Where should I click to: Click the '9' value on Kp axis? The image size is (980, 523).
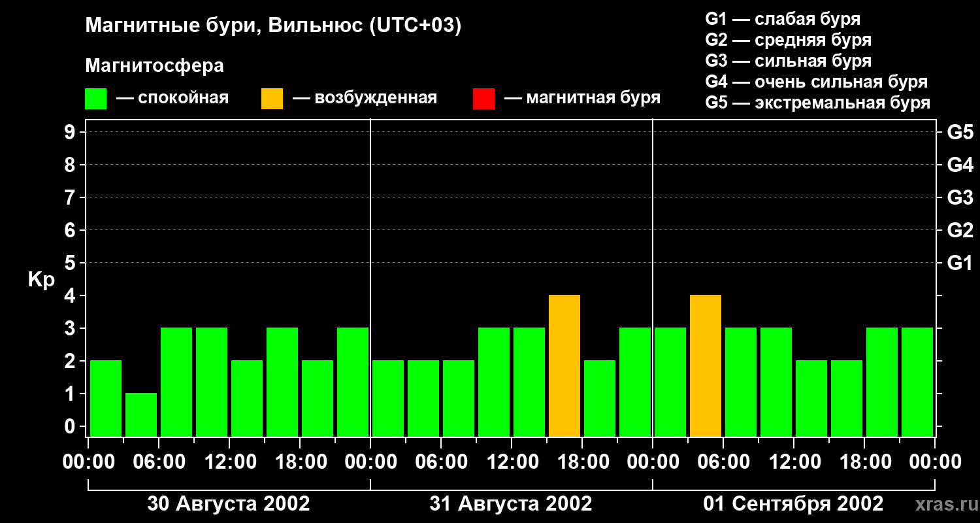click(x=71, y=132)
